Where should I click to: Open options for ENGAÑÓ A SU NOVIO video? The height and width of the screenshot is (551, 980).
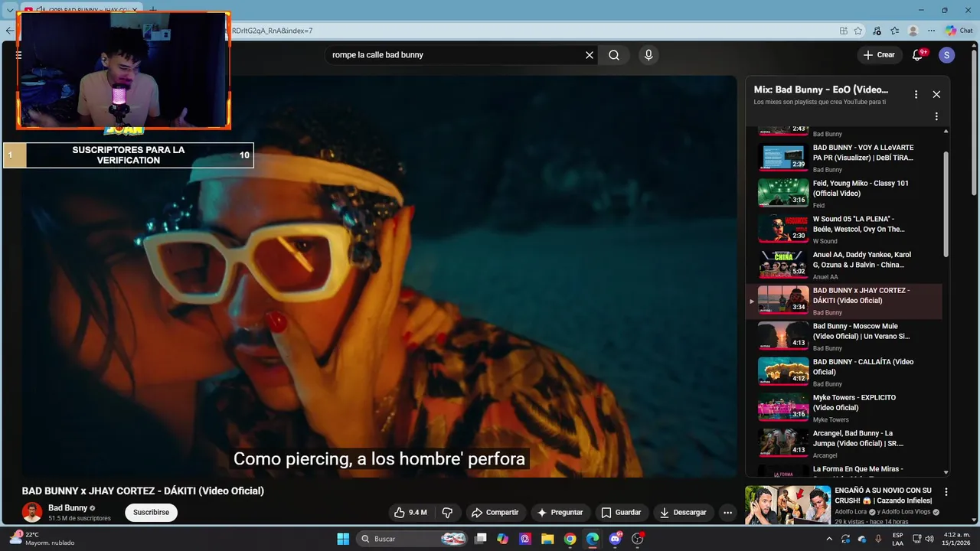[946, 492]
